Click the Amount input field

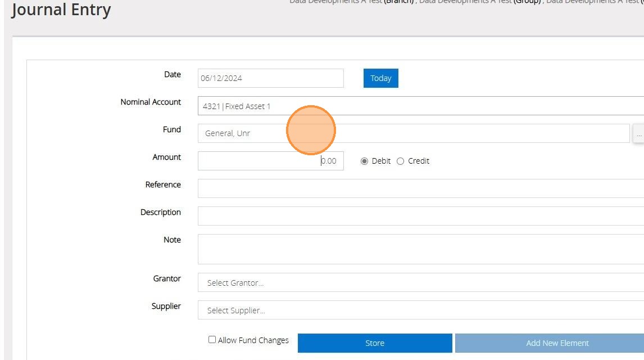point(271,161)
